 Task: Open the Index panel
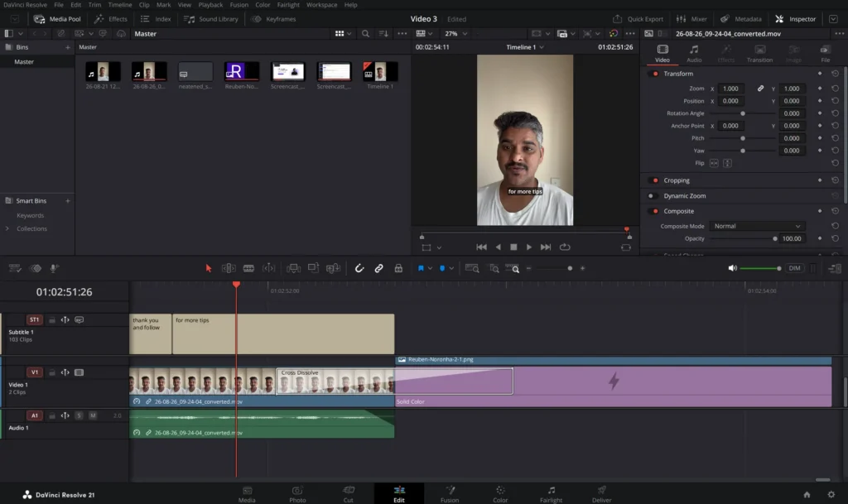(x=156, y=19)
